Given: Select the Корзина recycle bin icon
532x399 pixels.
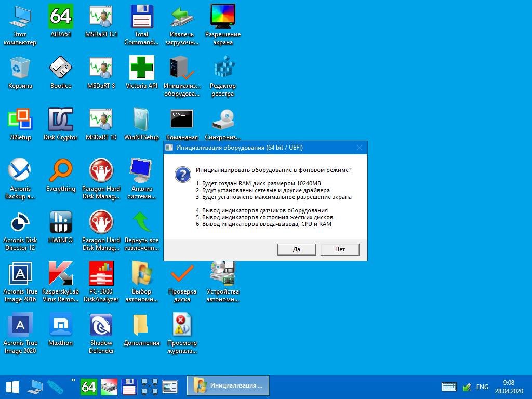Looking at the screenshot, I should tap(20, 73).
